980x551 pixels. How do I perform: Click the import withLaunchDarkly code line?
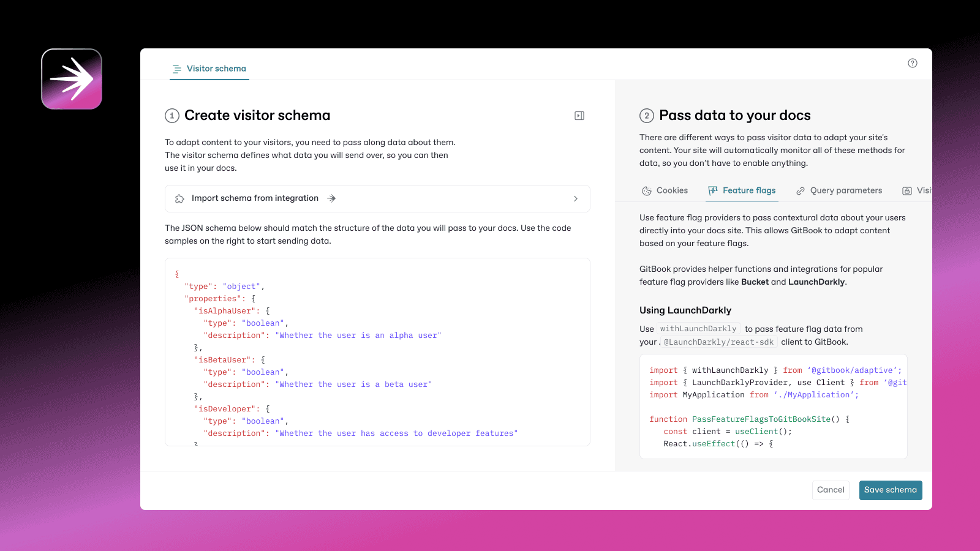(775, 370)
